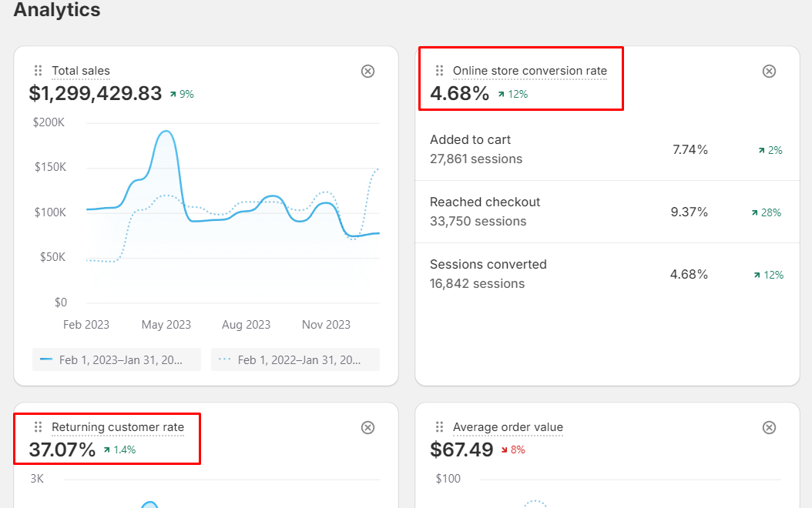The image size is (812, 508).
Task: Click the 9% increase indicator on Total sales
Action: pos(182,94)
